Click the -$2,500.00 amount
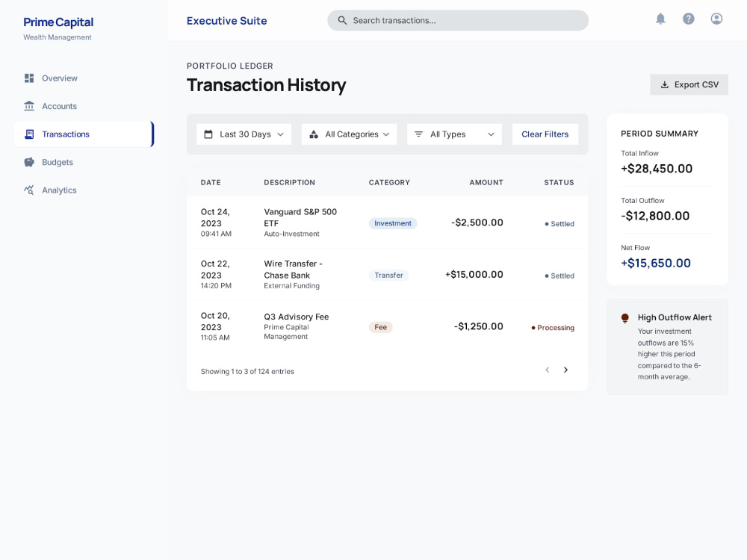 477,223
